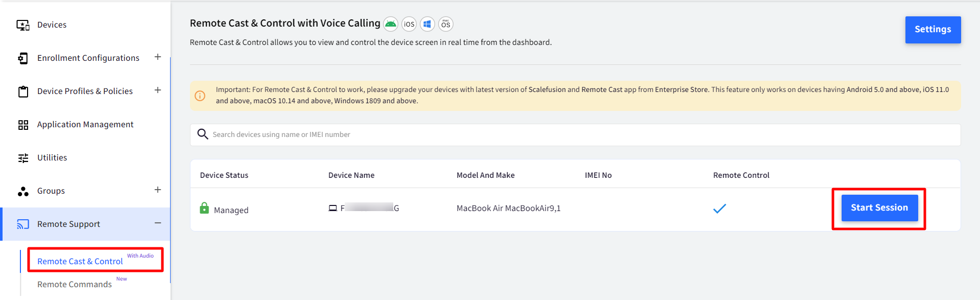Open Application Management menu item
This screenshot has width=980, height=300.
pos(85,124)
